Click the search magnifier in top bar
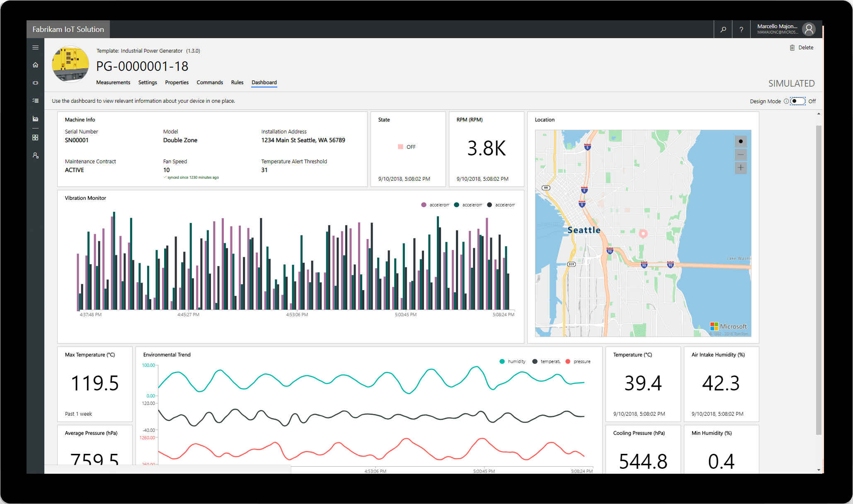Image resolution: width=853 pixels, height=504 pixels. pyautogui.click(x=723, y=29)
